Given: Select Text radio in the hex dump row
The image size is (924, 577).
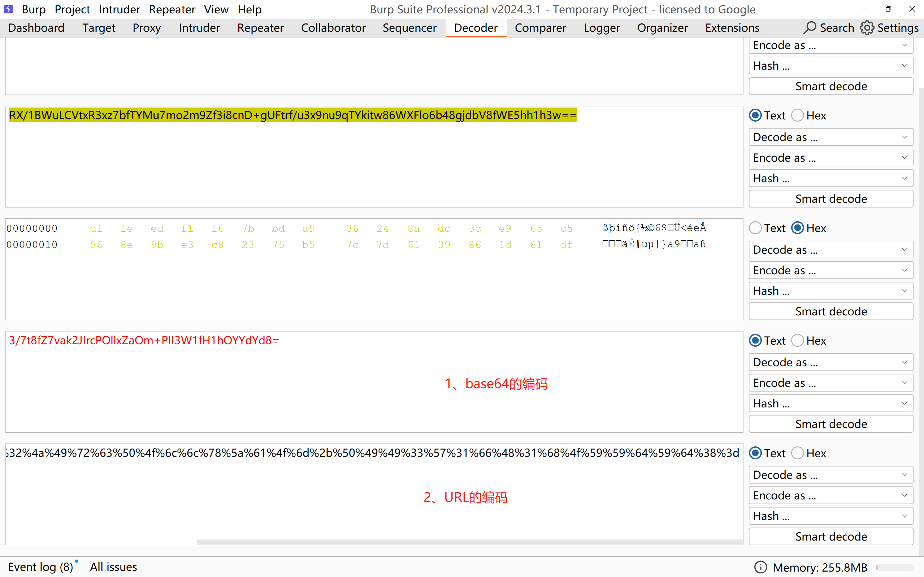Looking at the screenshot, I should tap(755, 228).
